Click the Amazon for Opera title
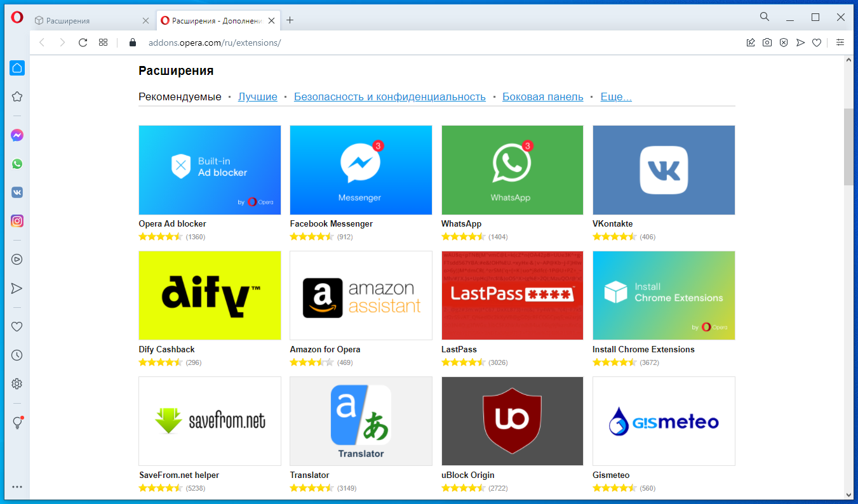This screenshot has width=858, height=504. coord(325,349)
